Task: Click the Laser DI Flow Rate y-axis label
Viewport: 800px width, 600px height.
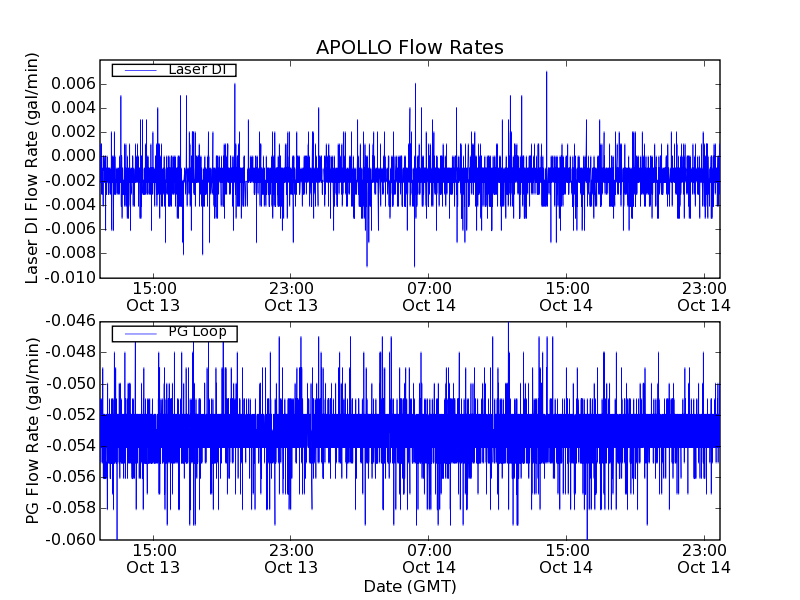Action: click(33, 169)
